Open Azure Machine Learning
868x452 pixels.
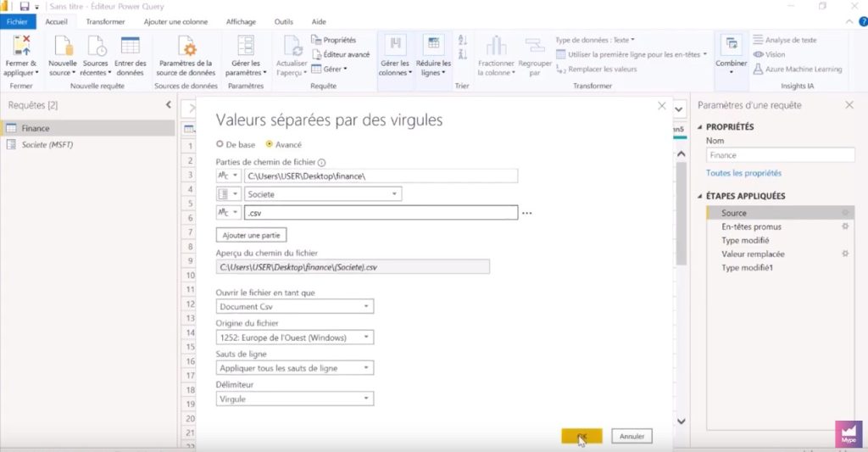(798, 70)
